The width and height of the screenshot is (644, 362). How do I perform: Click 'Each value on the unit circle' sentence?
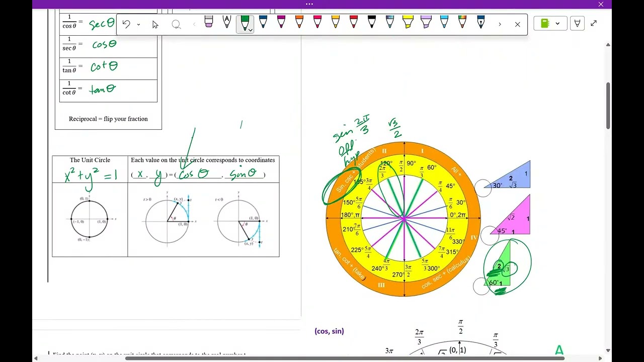pos(203,160)
